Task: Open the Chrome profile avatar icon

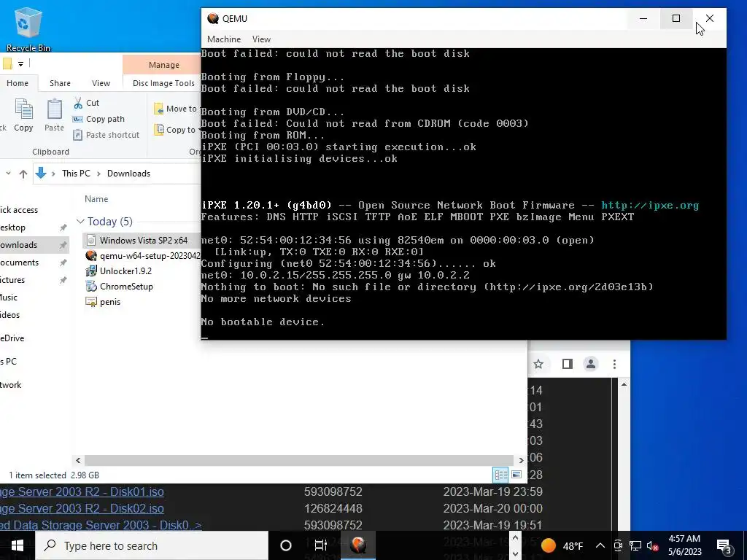Action: point(591,365)
